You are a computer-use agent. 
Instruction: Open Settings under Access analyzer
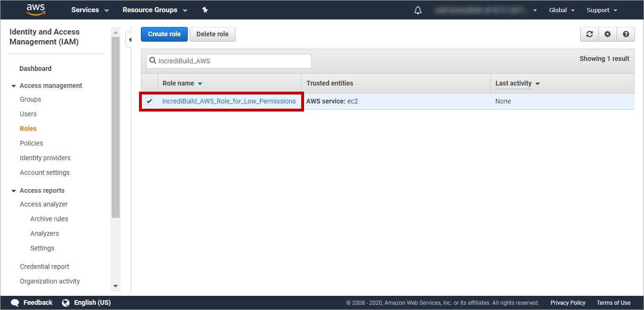[42, 248]
